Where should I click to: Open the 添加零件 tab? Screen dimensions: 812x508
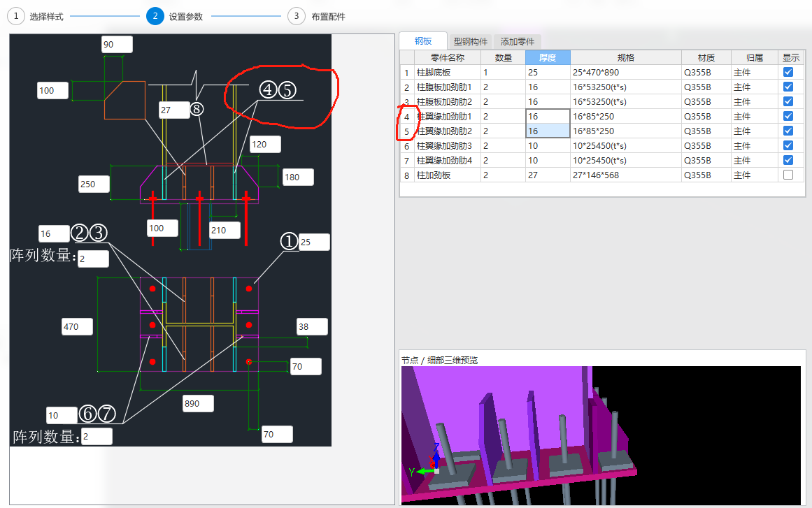[518, 41]
